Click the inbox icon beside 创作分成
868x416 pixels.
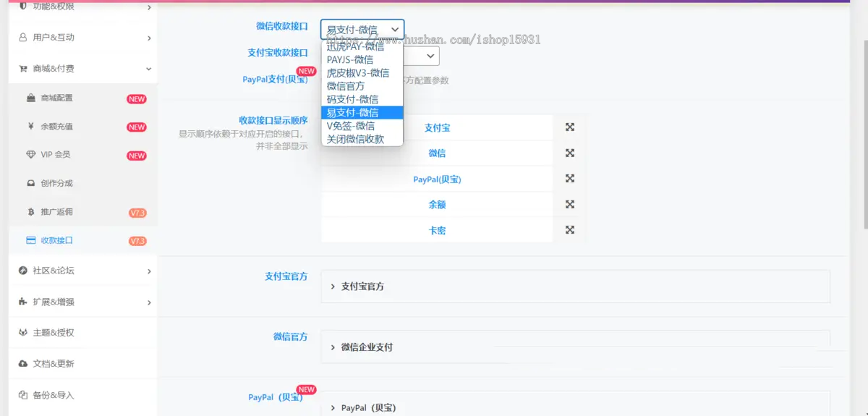tap(31, 183)
